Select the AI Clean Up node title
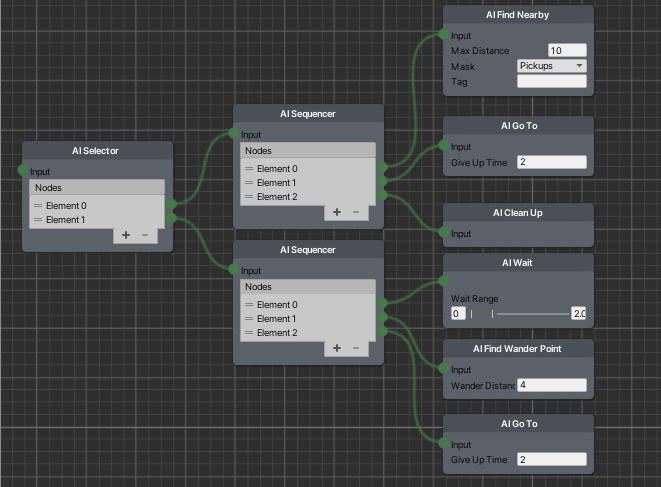Image resolution: width=661 pixels, height=487 pixels. coord(518,213)
